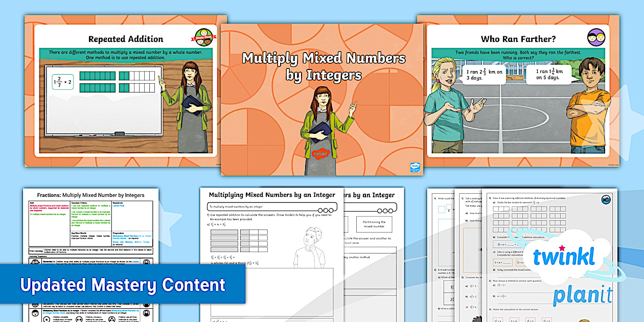Click the Updated Mastery Content banner
The image size is (644, 322).
click(123, 284)
